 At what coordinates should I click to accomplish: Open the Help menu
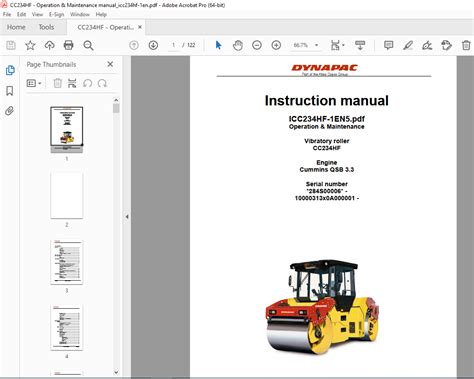(x=101, y=14)
